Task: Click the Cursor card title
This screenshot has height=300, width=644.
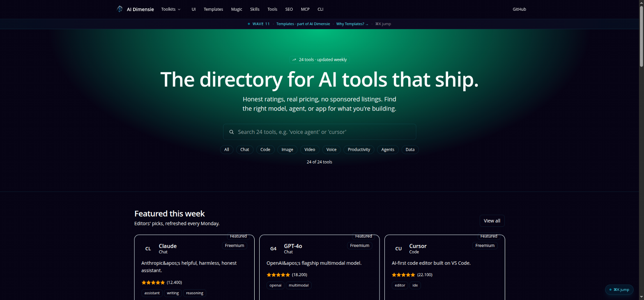Action: tap(418, 246)
